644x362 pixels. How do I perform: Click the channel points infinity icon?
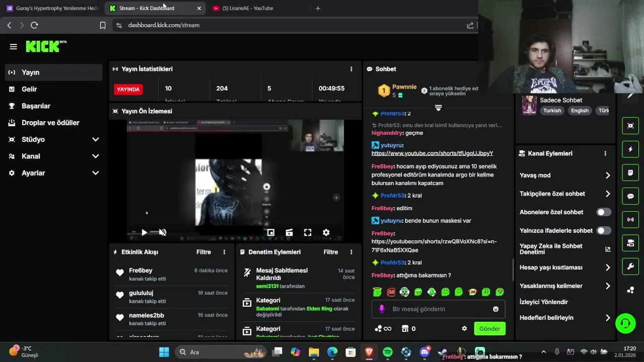pos(383,329)
